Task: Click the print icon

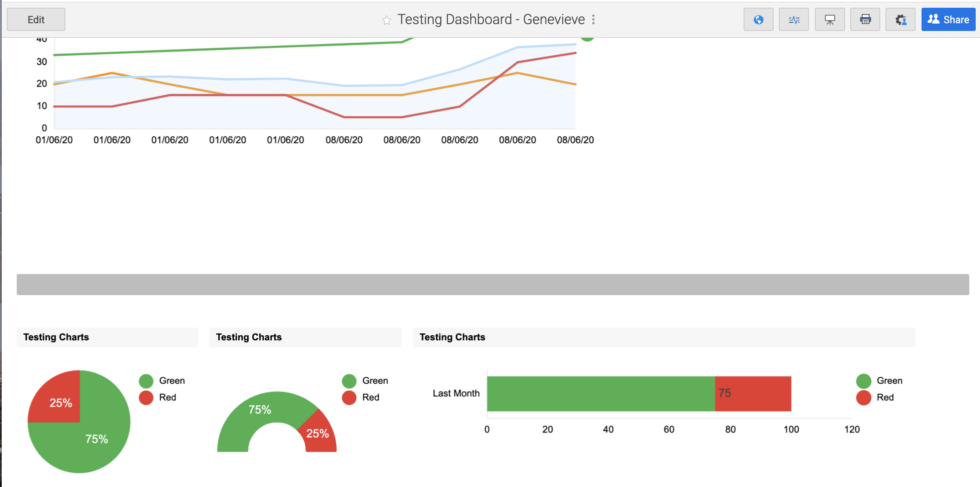Action: tap(865, 19)
